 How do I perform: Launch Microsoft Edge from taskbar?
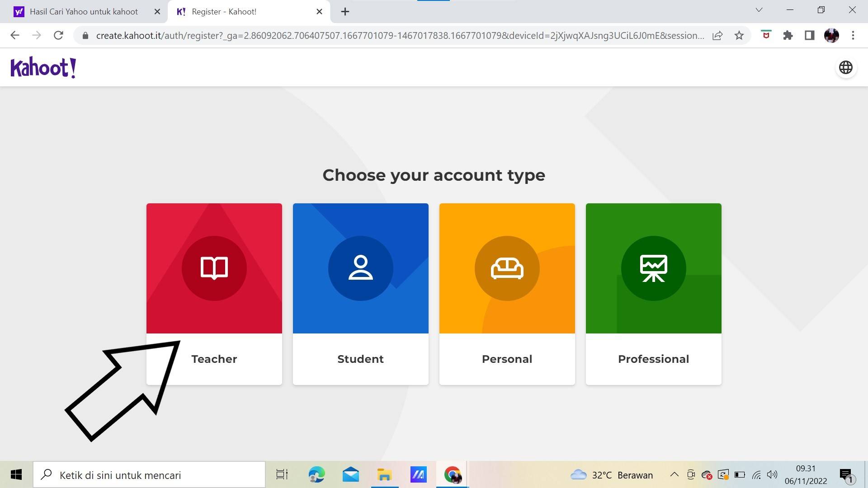click(317, 475)
